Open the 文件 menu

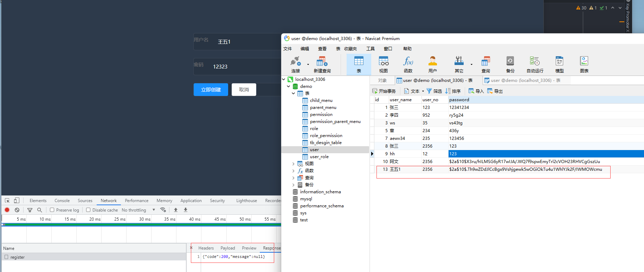(x=288, y=49)
